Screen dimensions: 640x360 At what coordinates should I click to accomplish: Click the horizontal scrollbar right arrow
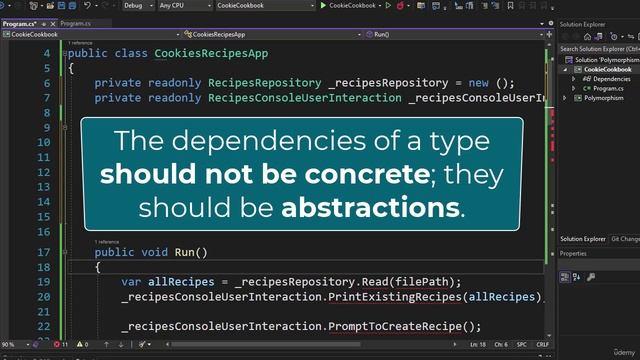coord(455,344)
